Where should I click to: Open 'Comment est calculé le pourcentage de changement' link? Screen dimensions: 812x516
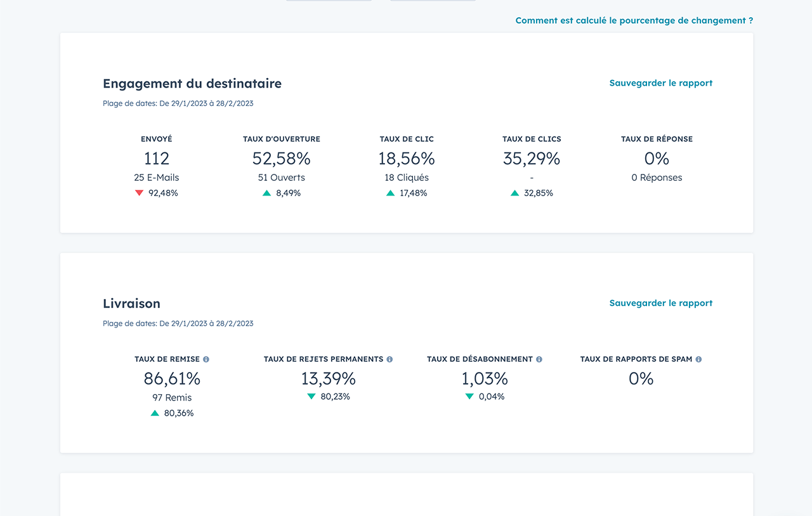pos(634,20)
